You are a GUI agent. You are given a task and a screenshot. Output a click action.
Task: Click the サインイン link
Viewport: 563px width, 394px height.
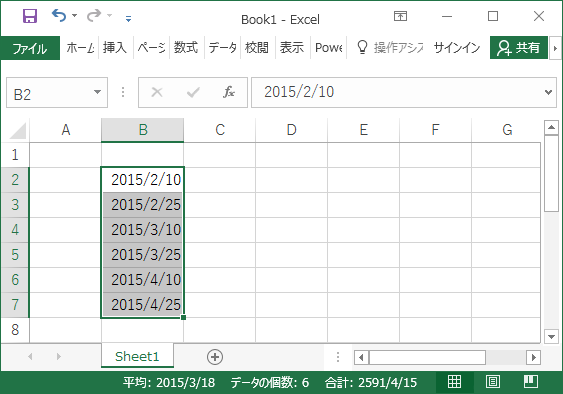pos(457,47)
